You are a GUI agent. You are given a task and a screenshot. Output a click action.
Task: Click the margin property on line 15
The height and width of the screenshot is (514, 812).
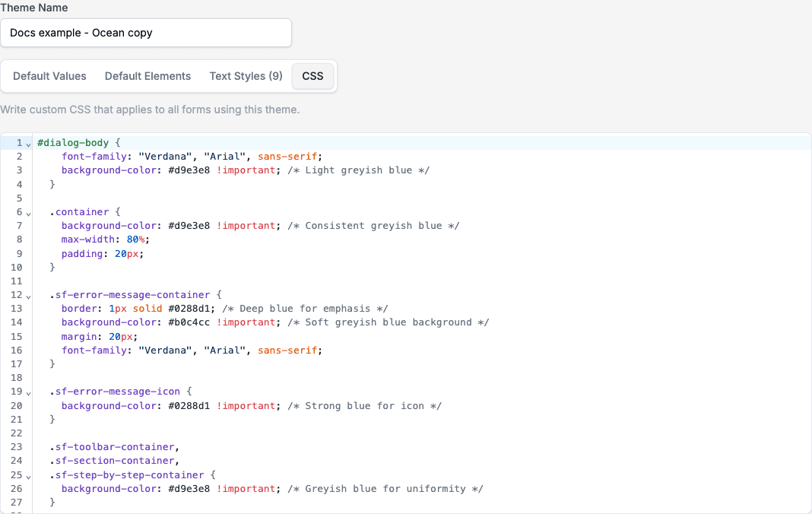[79, 337]
